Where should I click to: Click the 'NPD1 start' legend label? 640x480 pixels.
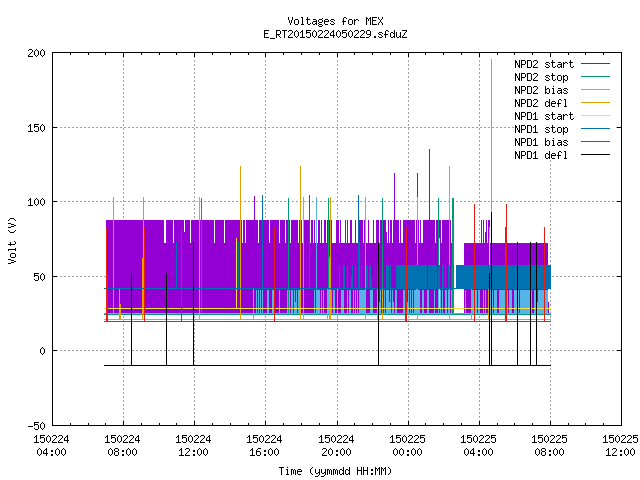point(544,116)
